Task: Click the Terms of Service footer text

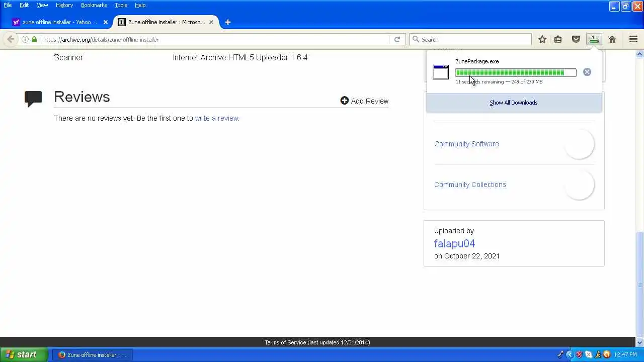Action: point(317,342)
